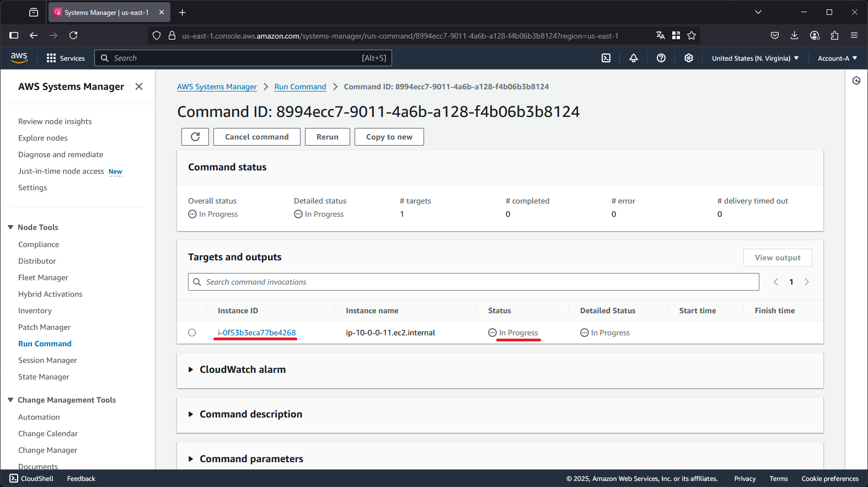
Task: Open the United States (N. Virginia) region dropdown
Action: [755, 58]
